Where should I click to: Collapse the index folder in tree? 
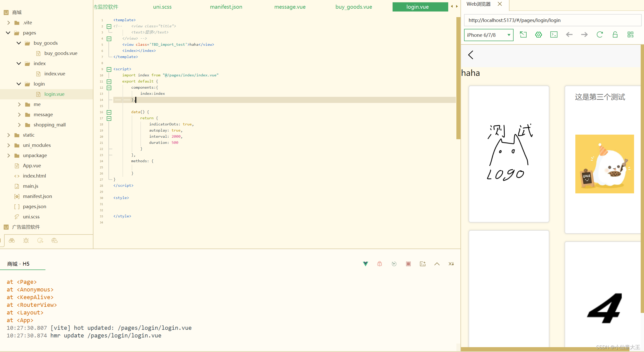pos(19,63)
